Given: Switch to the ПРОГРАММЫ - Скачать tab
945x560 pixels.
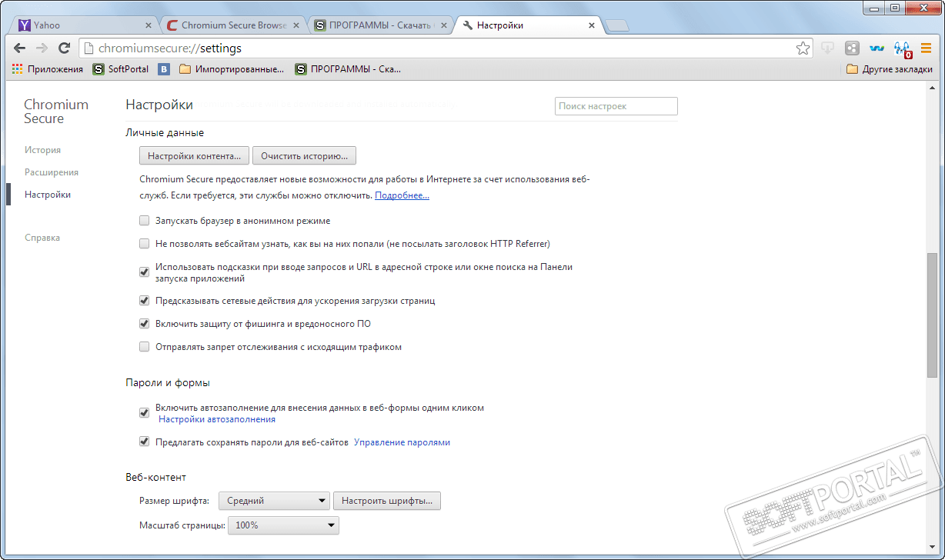Looking at the screenshot, I should (x=379, y=25).
